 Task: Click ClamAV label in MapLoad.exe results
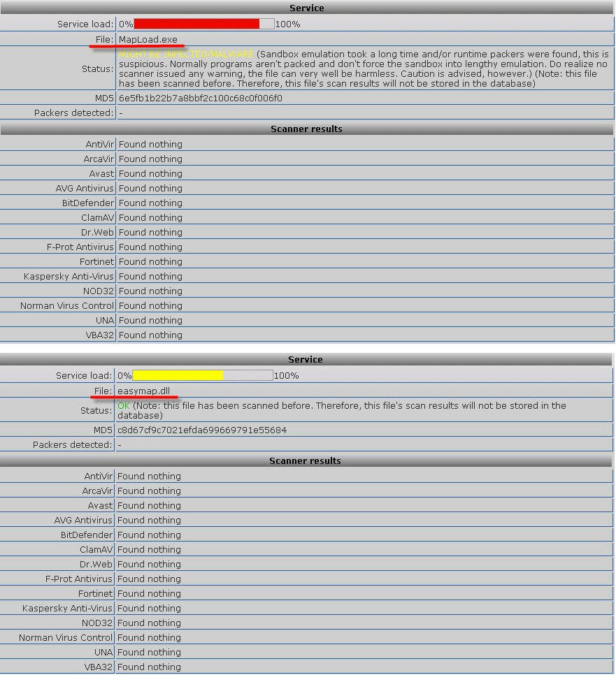click(x=97, y=217)
